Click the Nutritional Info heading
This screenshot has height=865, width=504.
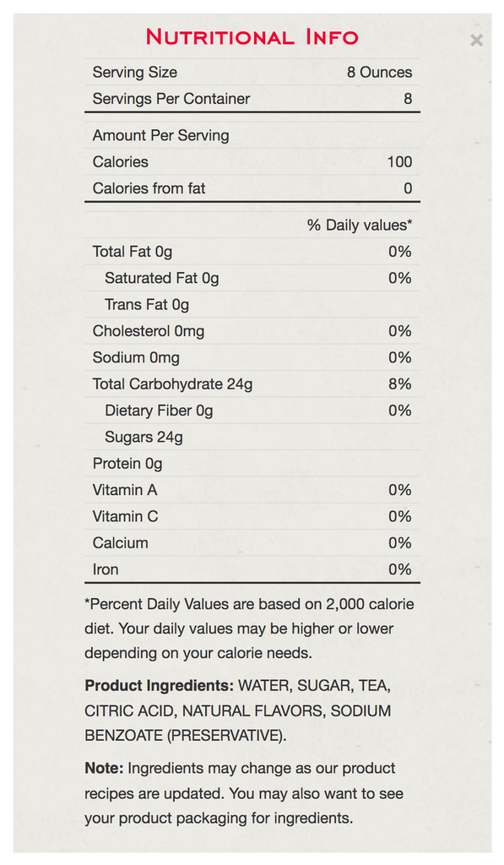click(x=252, y=37)
